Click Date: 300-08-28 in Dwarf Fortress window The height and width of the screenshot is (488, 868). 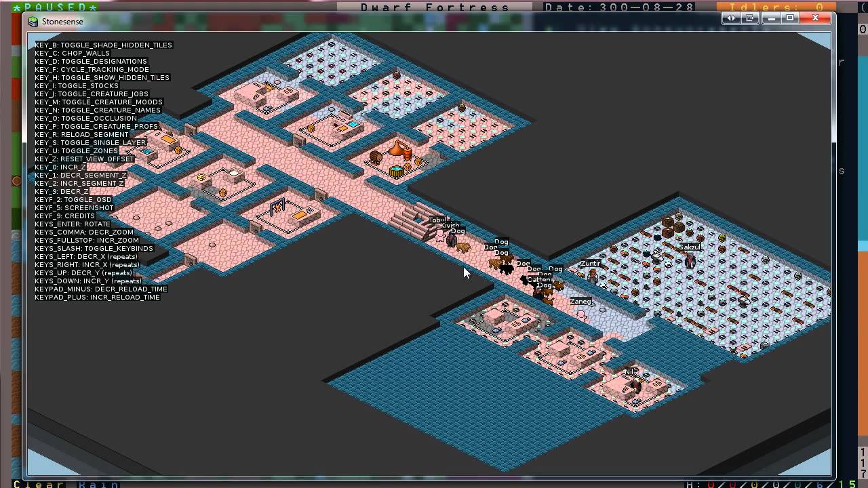(620, 7)
